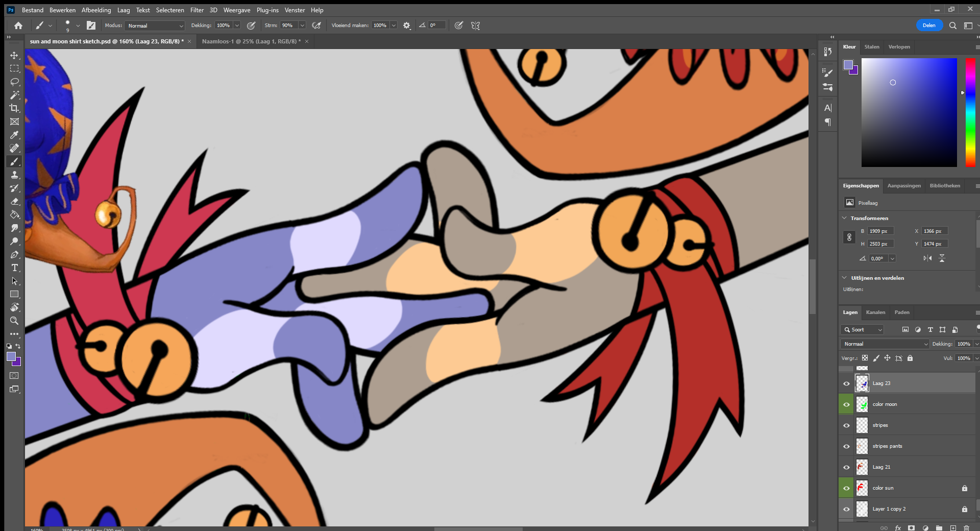This screenshot has height=531, width=980.
Task: Select the Rectangle shape tool
Action: tap(14, 294)
